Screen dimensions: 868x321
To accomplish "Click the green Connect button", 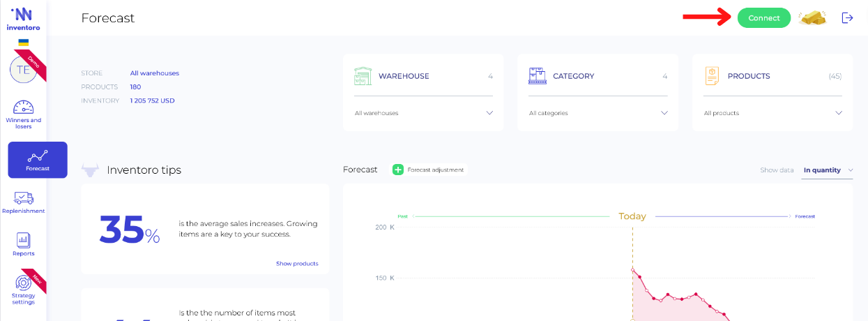I will tap(763, 18).
